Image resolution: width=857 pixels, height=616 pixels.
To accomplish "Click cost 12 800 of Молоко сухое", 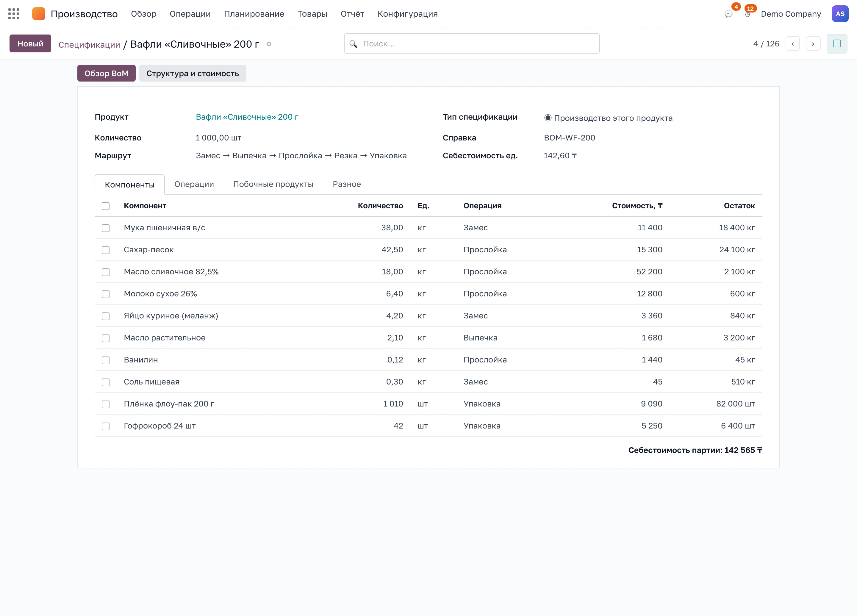I will [x=649, y=294].
